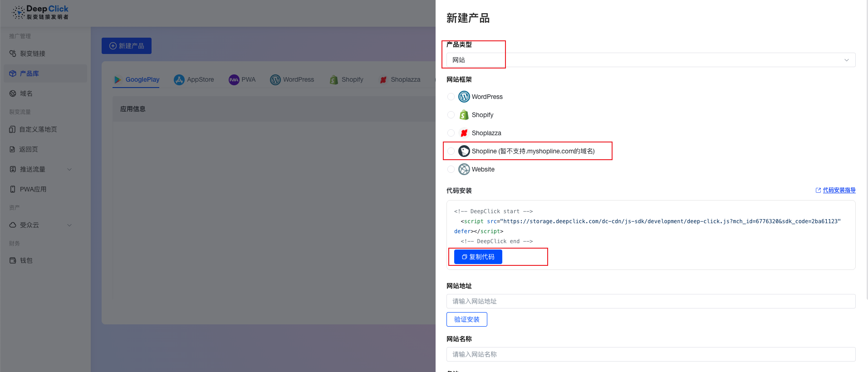This screenshot has height=372, width=868.
Task: Select the Shopify framework radio option
Action: pyautogui.click(x=451, y=115)
